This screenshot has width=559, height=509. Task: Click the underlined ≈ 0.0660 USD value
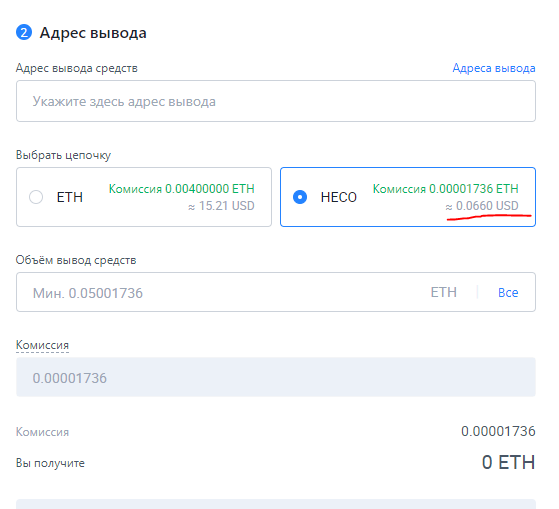coord(482,206)
